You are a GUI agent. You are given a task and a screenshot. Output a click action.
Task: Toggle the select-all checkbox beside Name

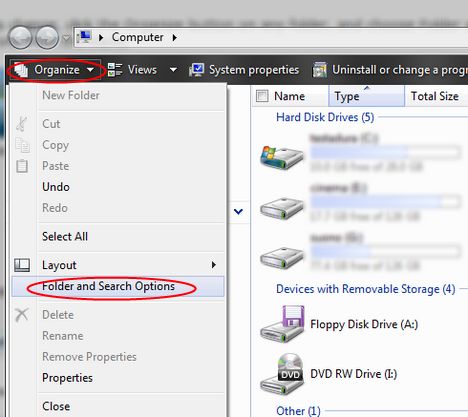(262, 96)
